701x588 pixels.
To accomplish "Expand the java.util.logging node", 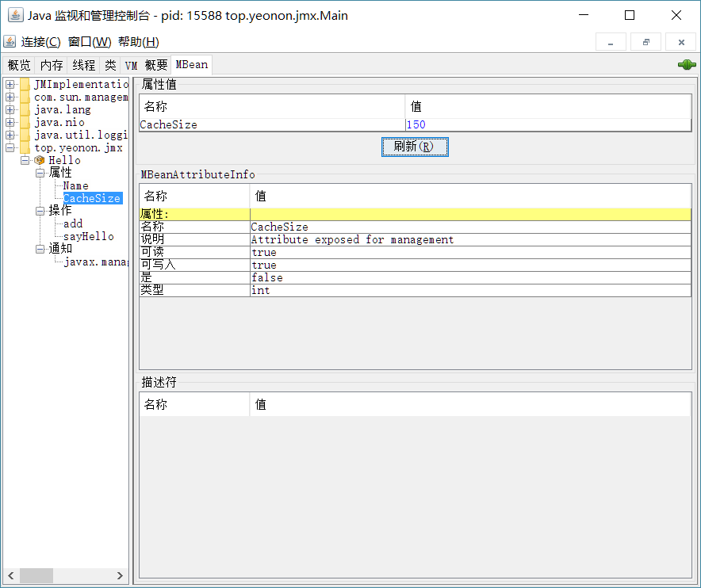I will pos(10,135).
